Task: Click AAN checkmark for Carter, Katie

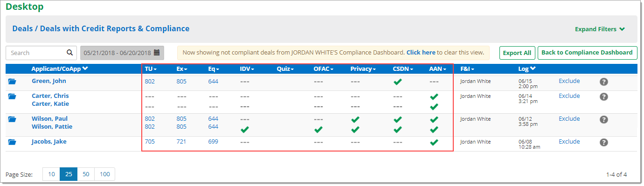Action: pyautogui.click(x=434, y=107)
